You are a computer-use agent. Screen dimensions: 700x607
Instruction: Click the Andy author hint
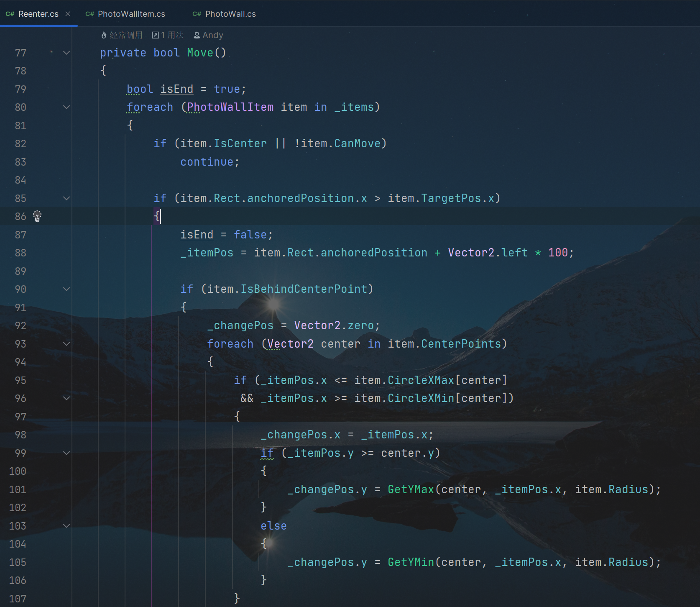[x=208, y=35]
